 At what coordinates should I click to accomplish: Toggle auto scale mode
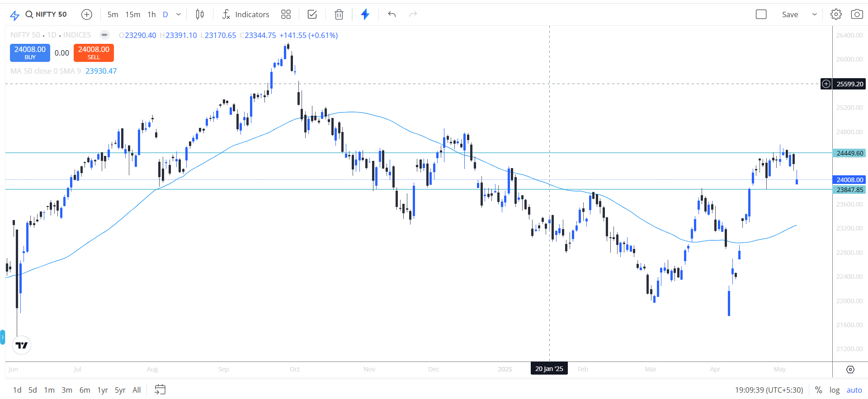(854, 390)
